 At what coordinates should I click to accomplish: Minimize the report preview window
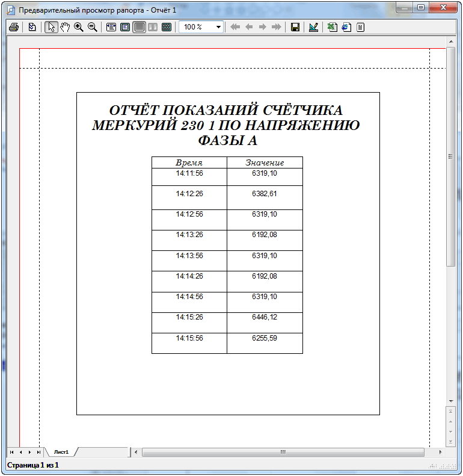[405, 8]
